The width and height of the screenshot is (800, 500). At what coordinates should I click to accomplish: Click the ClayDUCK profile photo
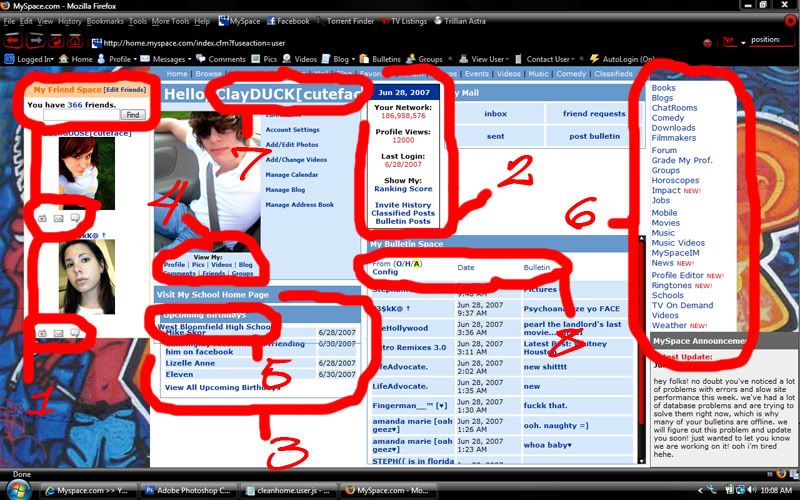pos(207,181)
